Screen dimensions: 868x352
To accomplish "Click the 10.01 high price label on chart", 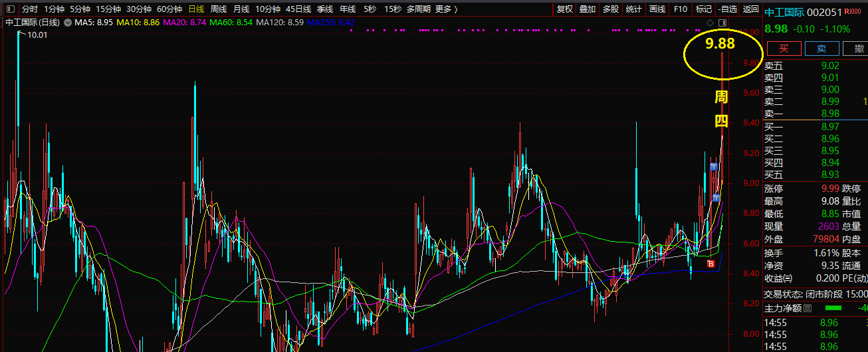I will [38, 35].
